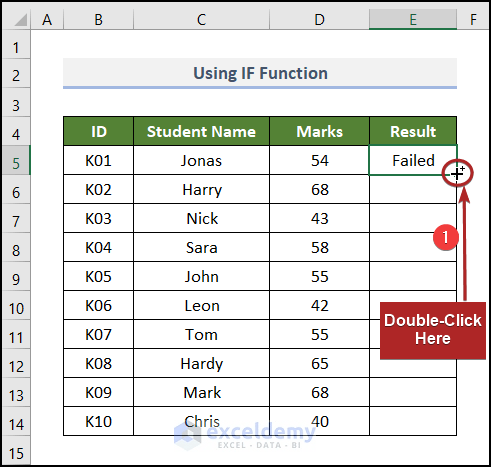Select row 14 header
This screenshot has width=491, height=467.
16,421
